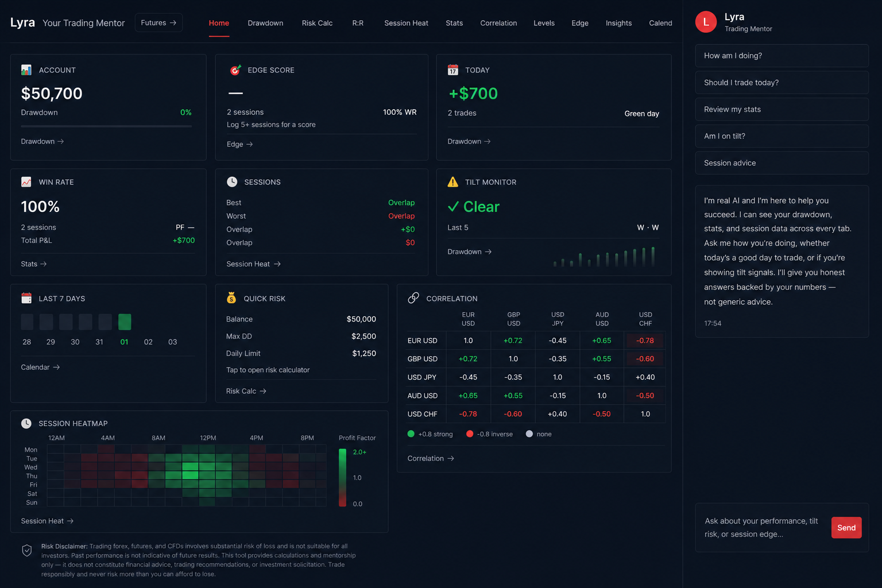Click the Lyra logo text at top-left

point(22,23)
